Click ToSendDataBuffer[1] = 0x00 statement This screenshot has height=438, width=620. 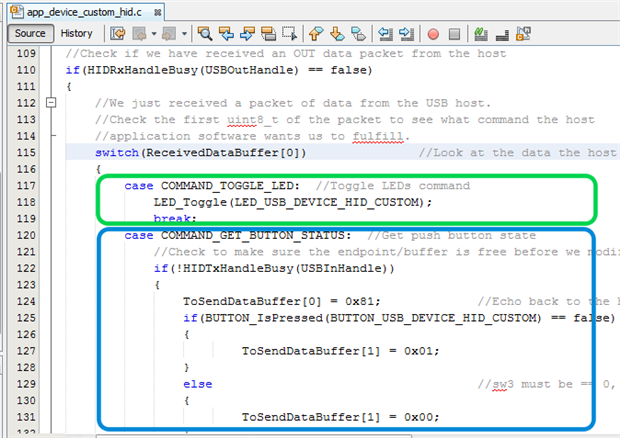tap(340, 417)
